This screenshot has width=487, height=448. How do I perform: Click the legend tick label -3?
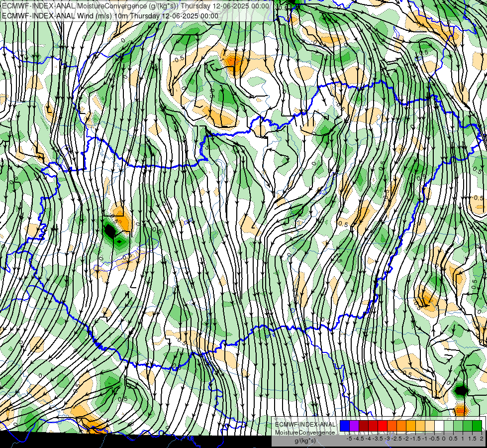388,439
